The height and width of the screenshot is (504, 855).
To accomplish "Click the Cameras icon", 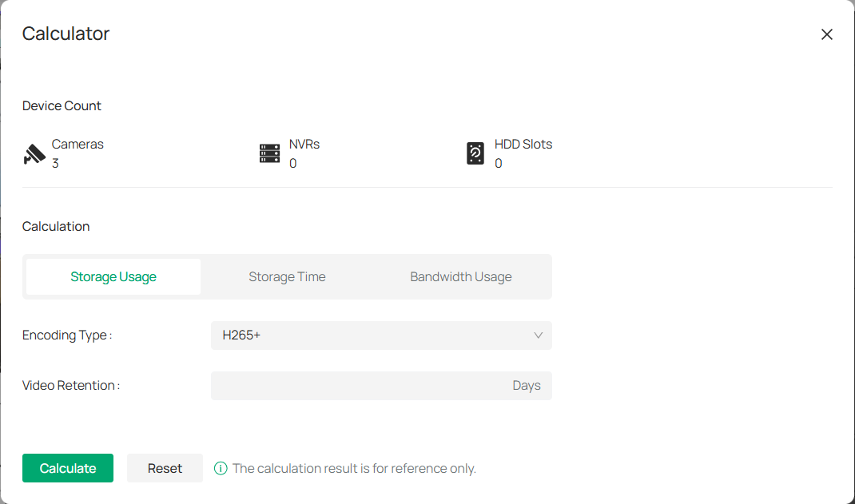I will pyautogui.click(x=34, y=153).
